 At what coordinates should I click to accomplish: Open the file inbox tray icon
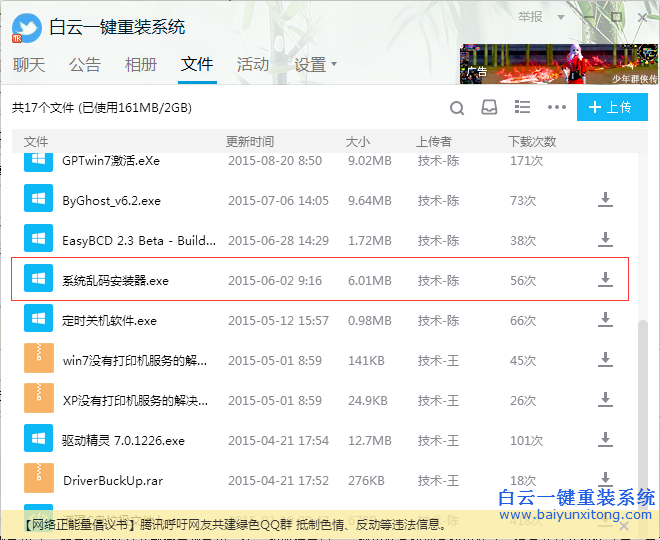tap(489, 108)
